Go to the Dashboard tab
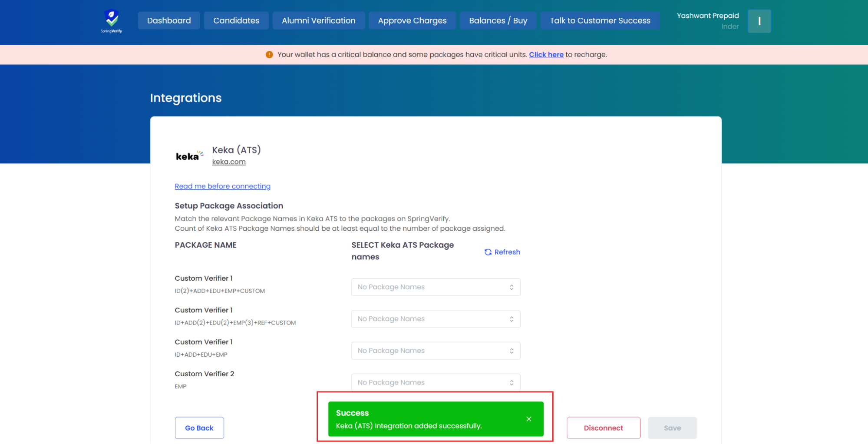 point(169,21)
